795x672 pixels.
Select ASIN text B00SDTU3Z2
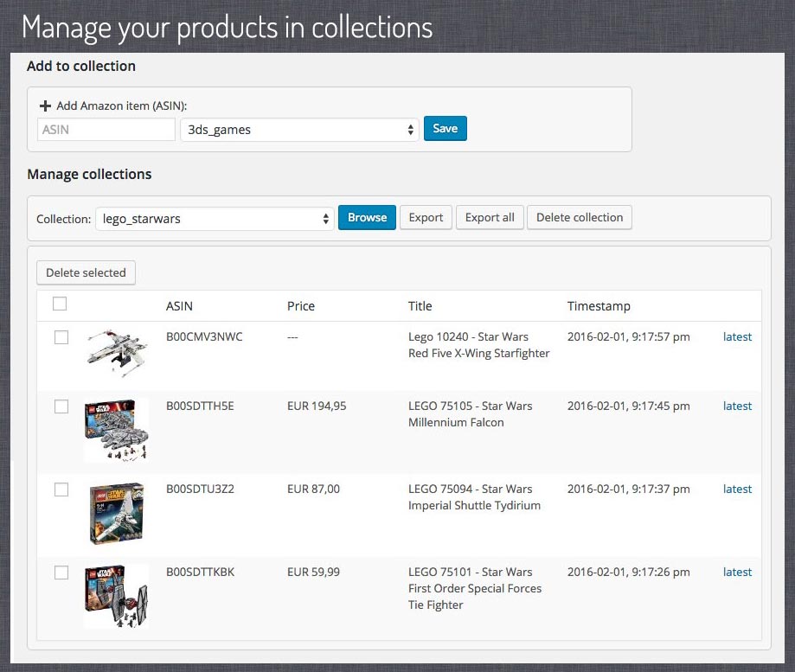point(200,489)
